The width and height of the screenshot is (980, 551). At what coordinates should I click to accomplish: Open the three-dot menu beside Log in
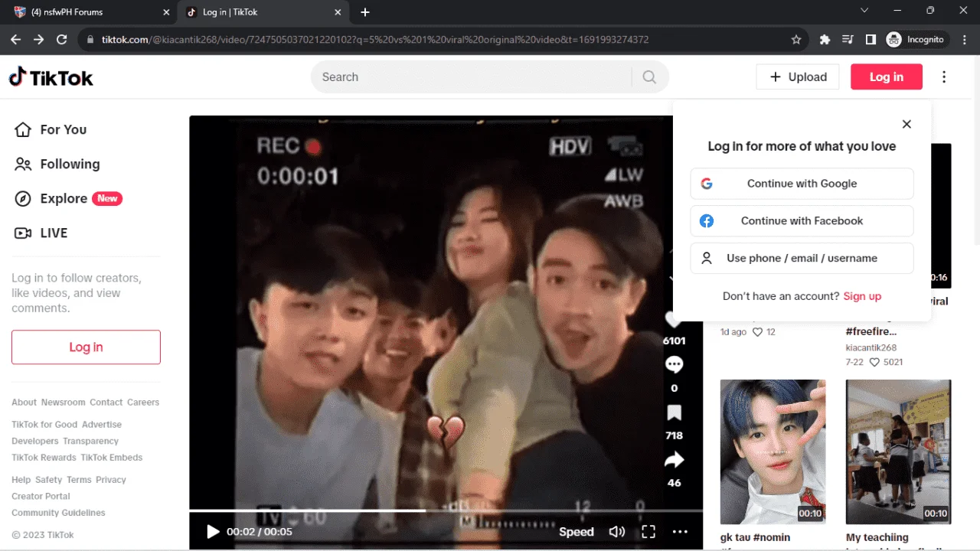944,77
